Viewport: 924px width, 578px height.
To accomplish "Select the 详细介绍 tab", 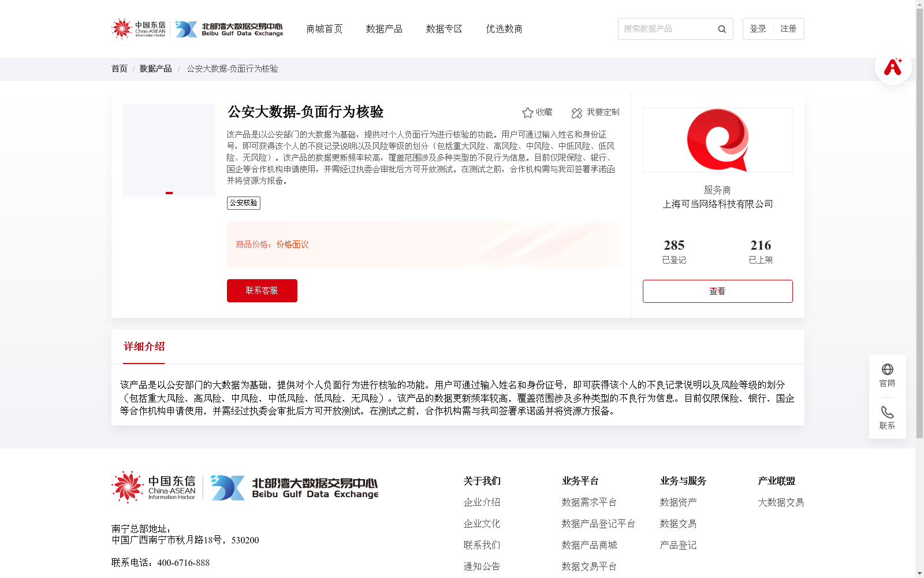I will (x=144, y=346).
